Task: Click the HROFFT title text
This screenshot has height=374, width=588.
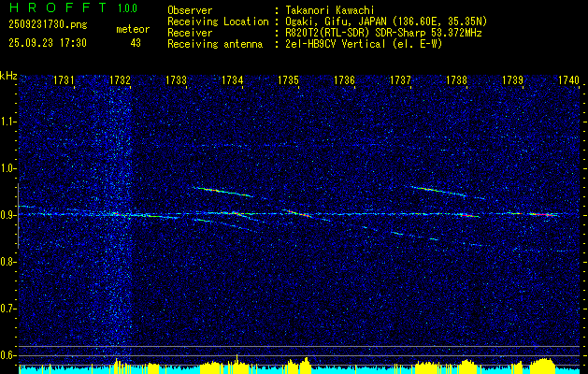Action: [58, 7]
